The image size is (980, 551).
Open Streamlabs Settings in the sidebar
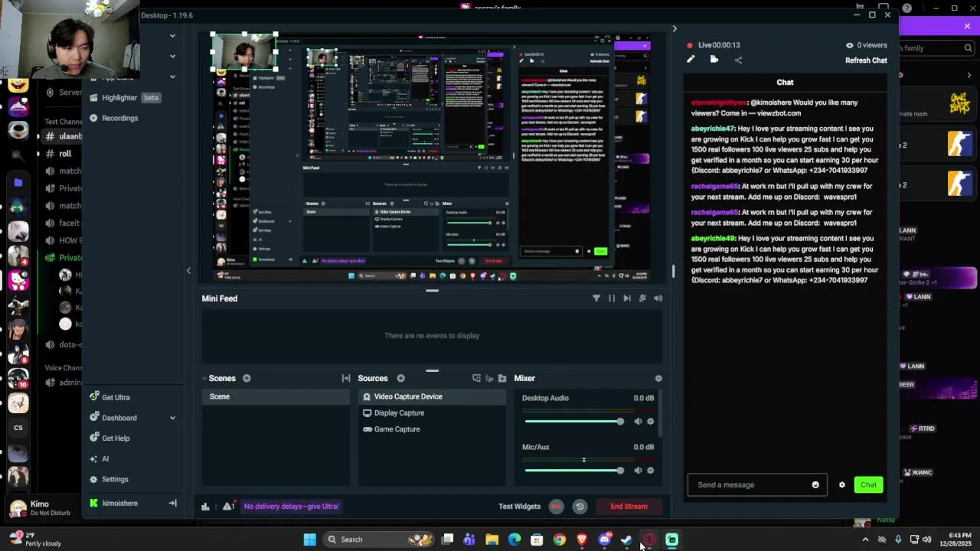109,479
